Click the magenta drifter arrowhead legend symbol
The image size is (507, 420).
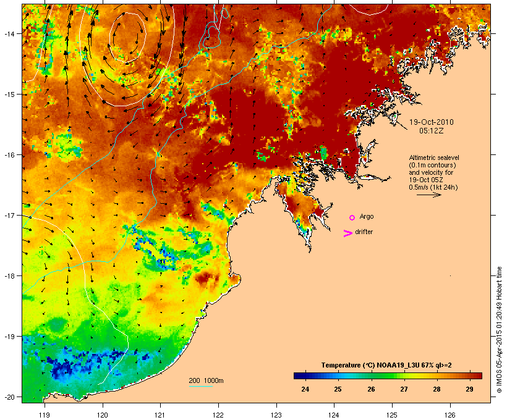point(348,233)
